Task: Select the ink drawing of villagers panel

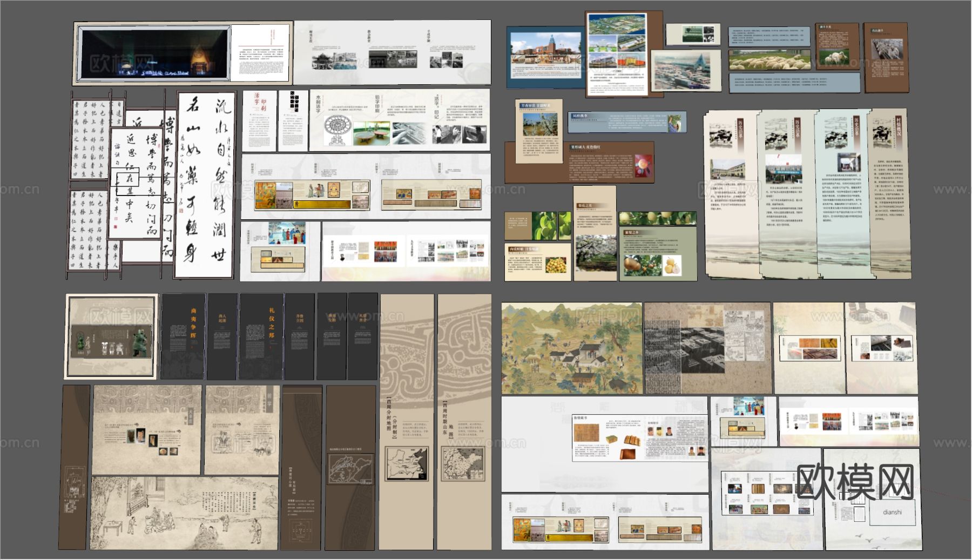Action: pos(185,512)
